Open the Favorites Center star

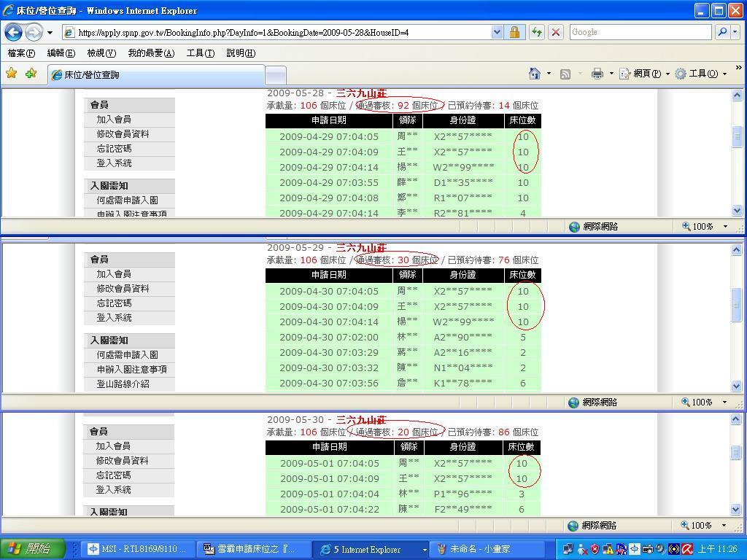coord(12,74)
